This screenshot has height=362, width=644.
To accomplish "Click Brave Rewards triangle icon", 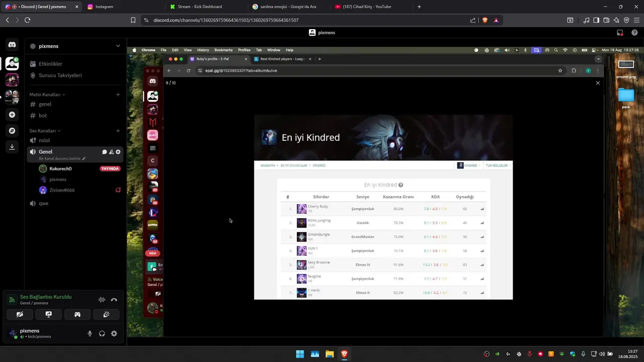I will click(496, 20).
